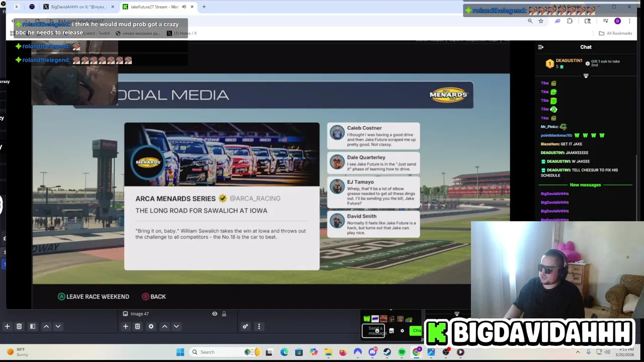The width and height of the screenshot is (644, 362).
Task: Select the Image 47 source row
Action: (x=174, y=314)
